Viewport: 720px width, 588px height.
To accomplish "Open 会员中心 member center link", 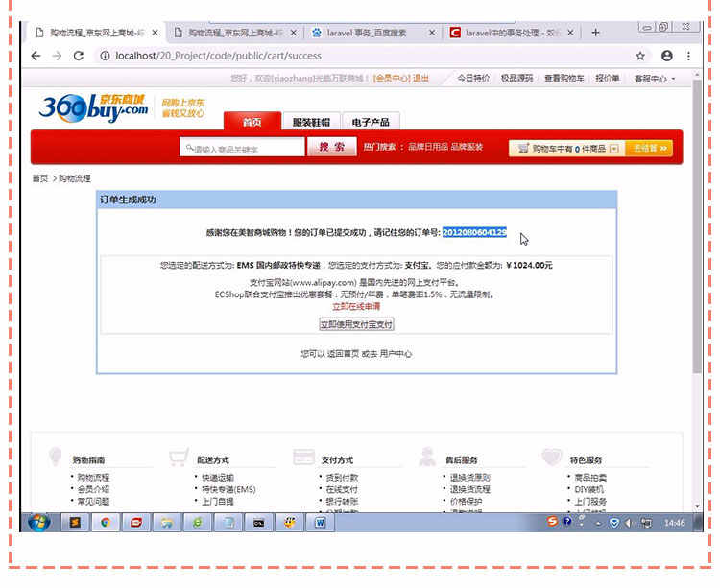I will click(392, 79).
